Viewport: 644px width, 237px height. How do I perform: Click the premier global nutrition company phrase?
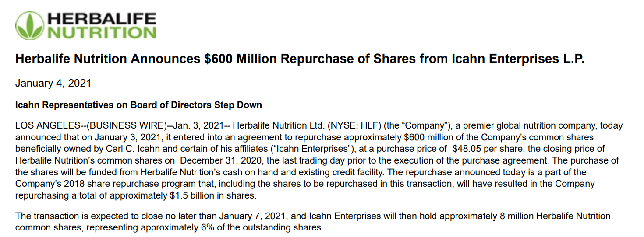point(514,125)
